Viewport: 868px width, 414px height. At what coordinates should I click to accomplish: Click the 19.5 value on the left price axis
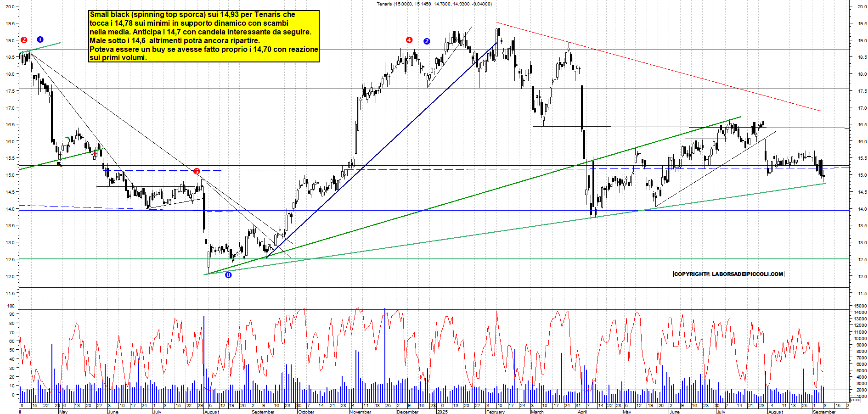click(x=10, y=23)
